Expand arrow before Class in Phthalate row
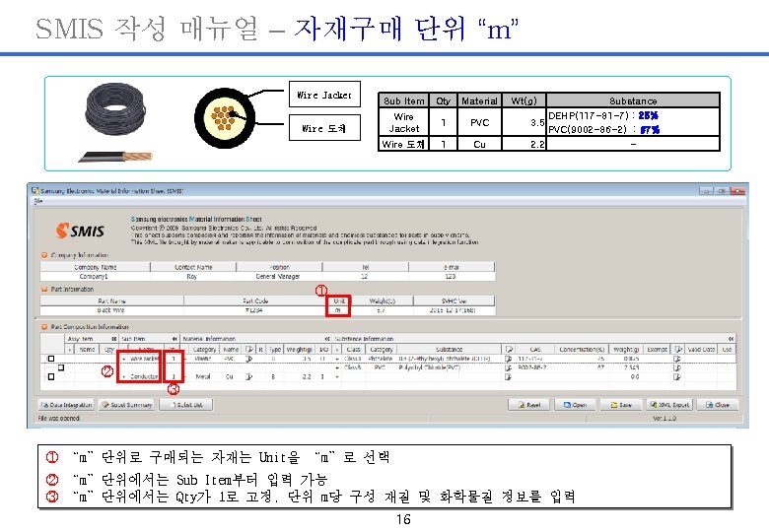The width and height of the screenshot is (769, 532). tap(337, 359)
